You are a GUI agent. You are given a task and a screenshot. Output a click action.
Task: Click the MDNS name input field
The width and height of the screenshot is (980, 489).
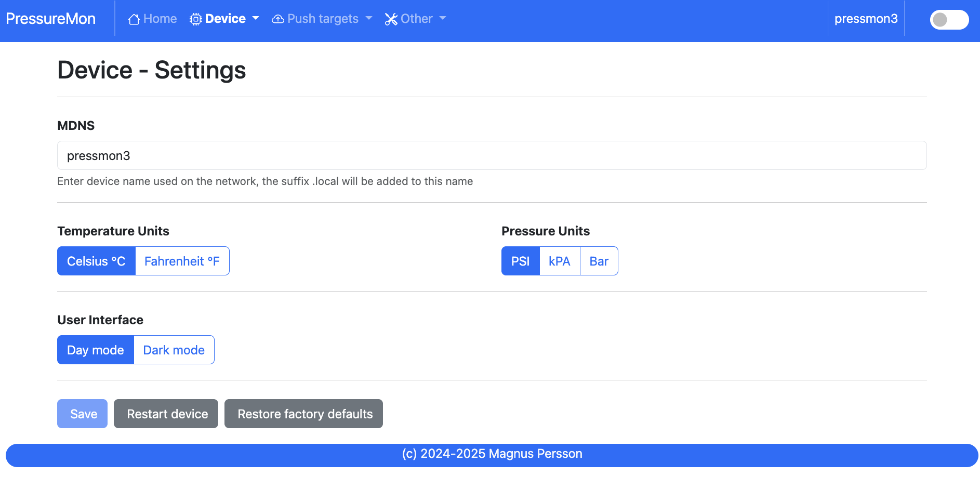point(492,155)
